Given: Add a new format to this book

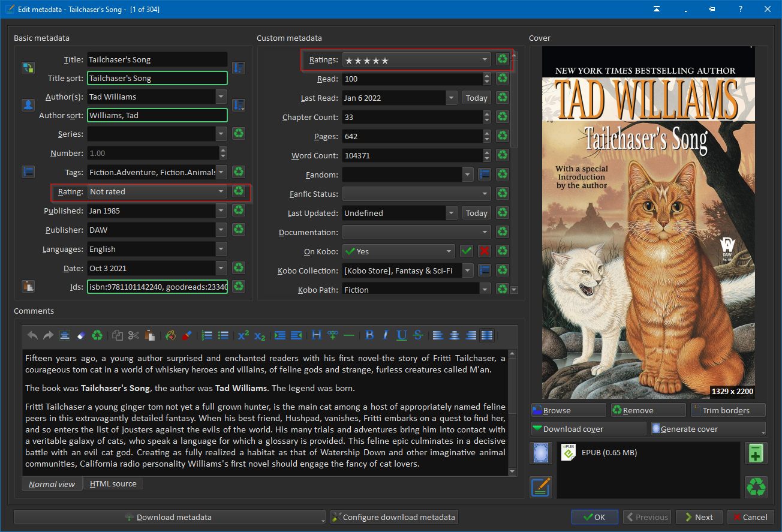Looking at the screenshot, I should coord(756,453).
